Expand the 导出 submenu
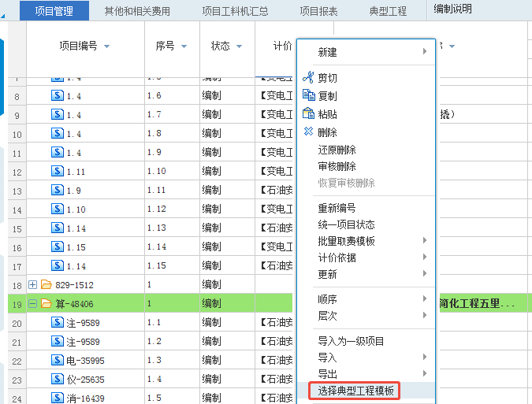The height and width of the screenshot is (404, 532). coord(425,374)
